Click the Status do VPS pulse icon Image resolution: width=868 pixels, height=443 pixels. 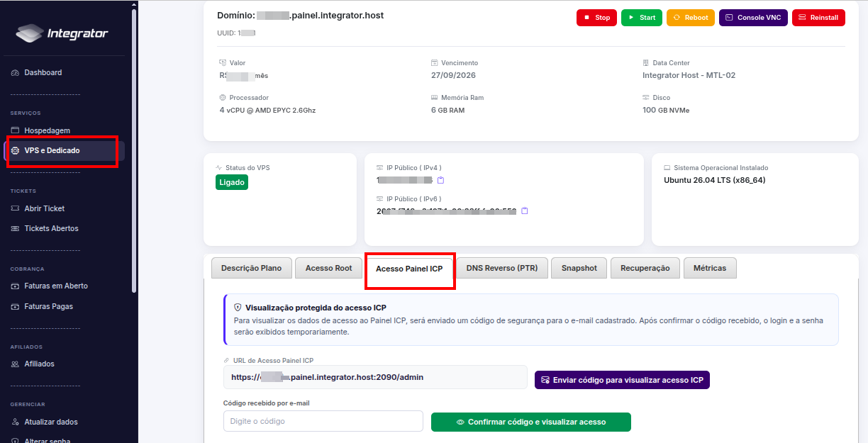tap(219, 168)
